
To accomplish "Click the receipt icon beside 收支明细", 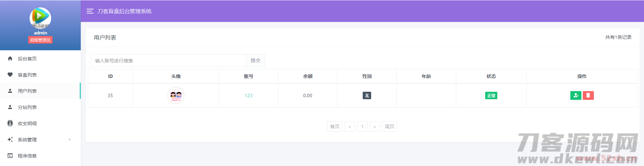I will pyautogui.click(x=10, y=123).
